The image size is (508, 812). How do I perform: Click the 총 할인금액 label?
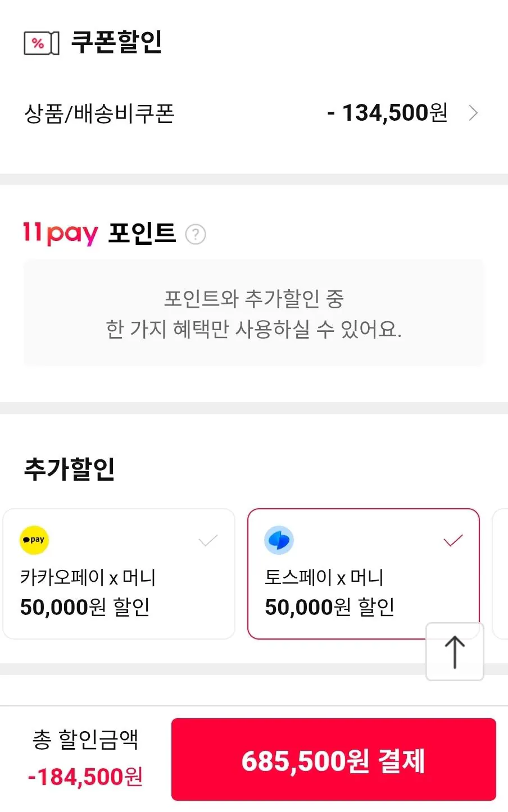85,740
